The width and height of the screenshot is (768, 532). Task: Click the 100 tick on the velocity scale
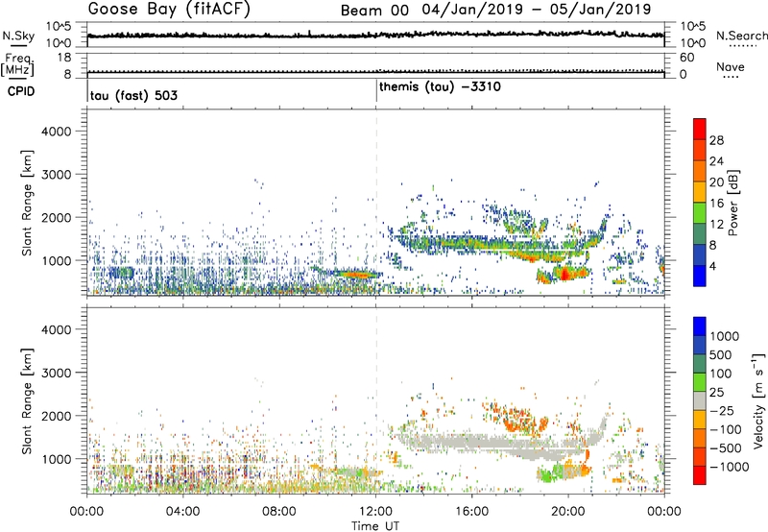coord(721,374)
